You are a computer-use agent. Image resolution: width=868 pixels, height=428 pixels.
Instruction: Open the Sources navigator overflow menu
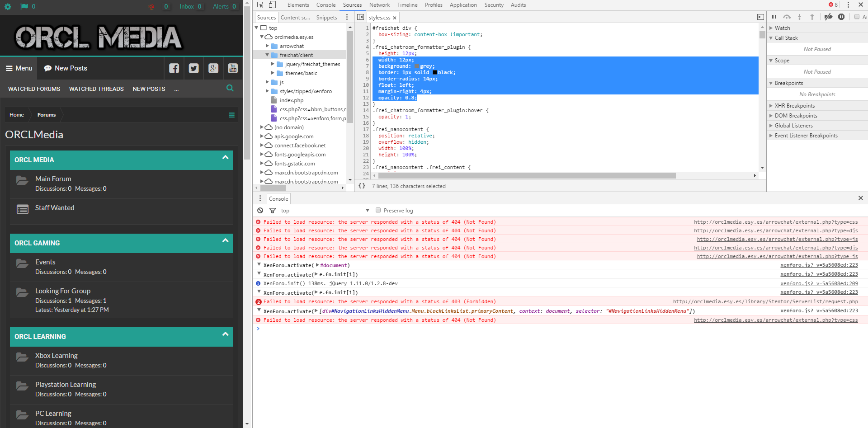347,17
